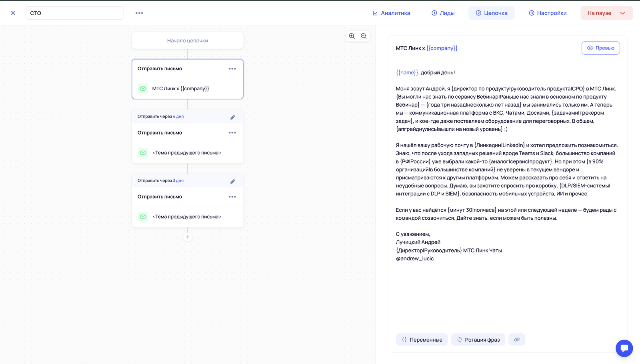The height and width of the screenshot is (364, 640).
Task: Open options menu for the second email step
Action: 232,133
